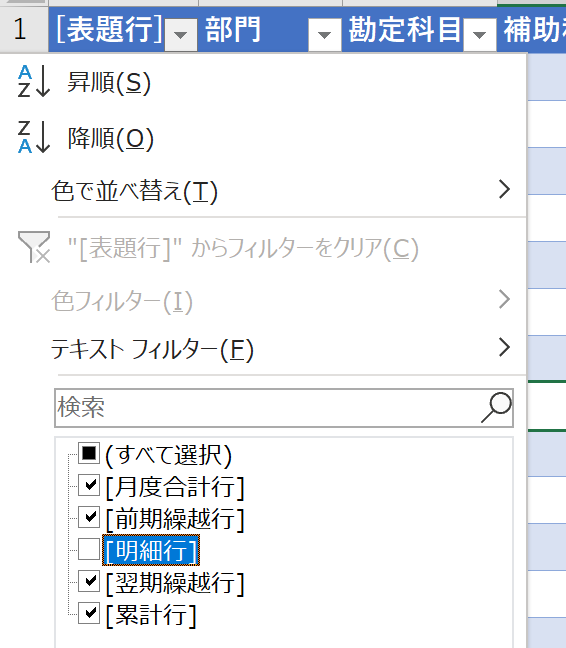566x648 pixels.
Task: Check the [明細行] checkbox
Action: pos(89,549)
